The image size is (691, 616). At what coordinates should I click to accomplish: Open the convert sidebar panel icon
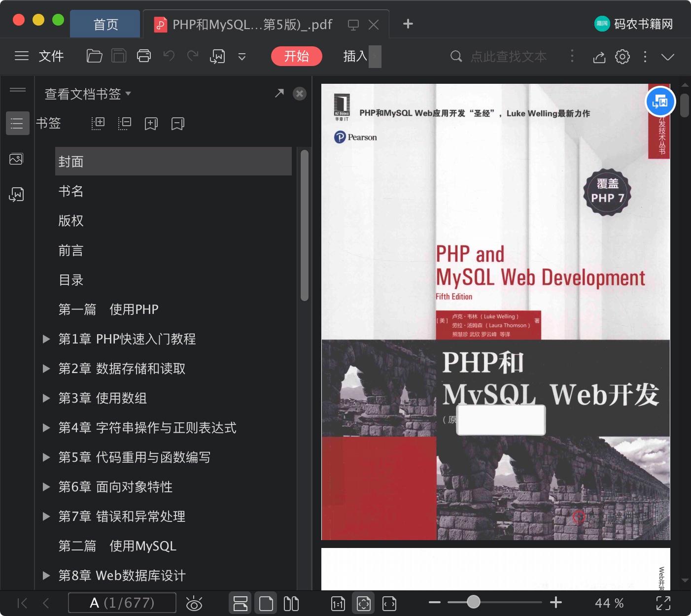pos(16,194)
